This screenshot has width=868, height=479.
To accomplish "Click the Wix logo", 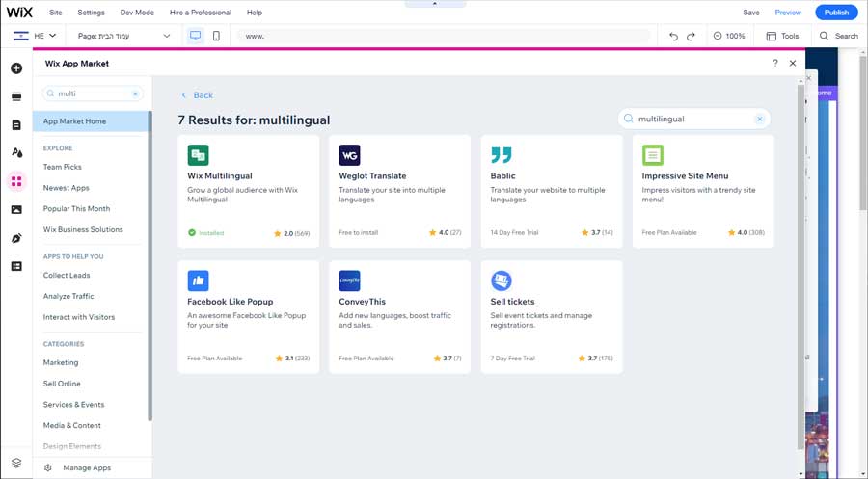I will tap(19, 13).
